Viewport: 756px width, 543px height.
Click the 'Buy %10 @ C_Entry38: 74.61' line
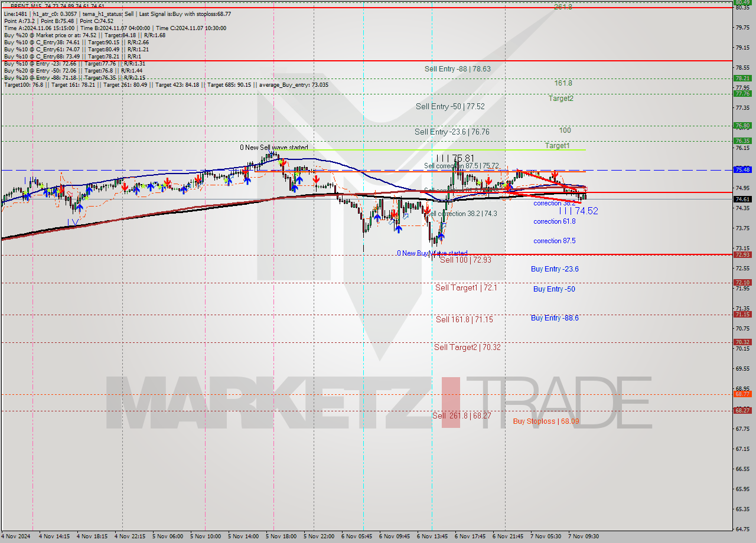[76, 42]
